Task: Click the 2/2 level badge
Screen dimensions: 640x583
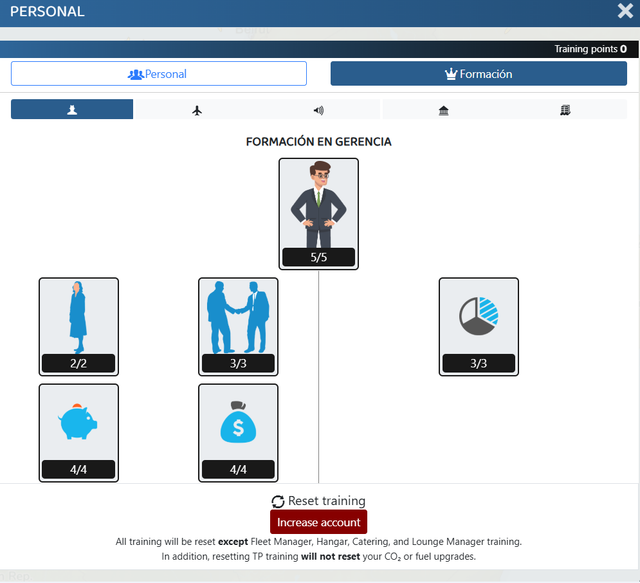Action: (x=78, y=363)
